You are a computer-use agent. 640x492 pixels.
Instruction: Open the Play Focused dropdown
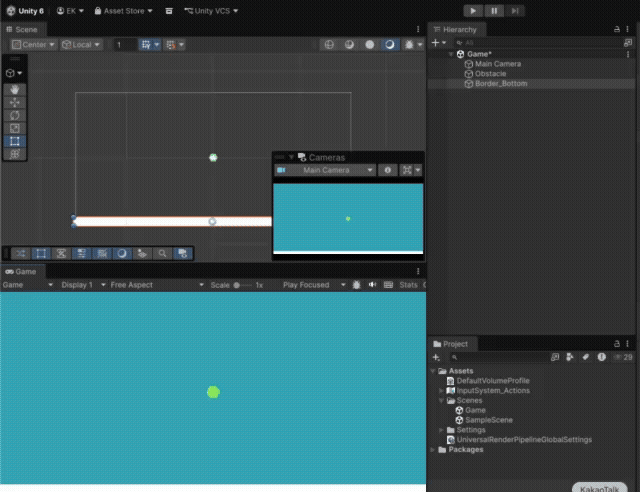tap(314, 285)
